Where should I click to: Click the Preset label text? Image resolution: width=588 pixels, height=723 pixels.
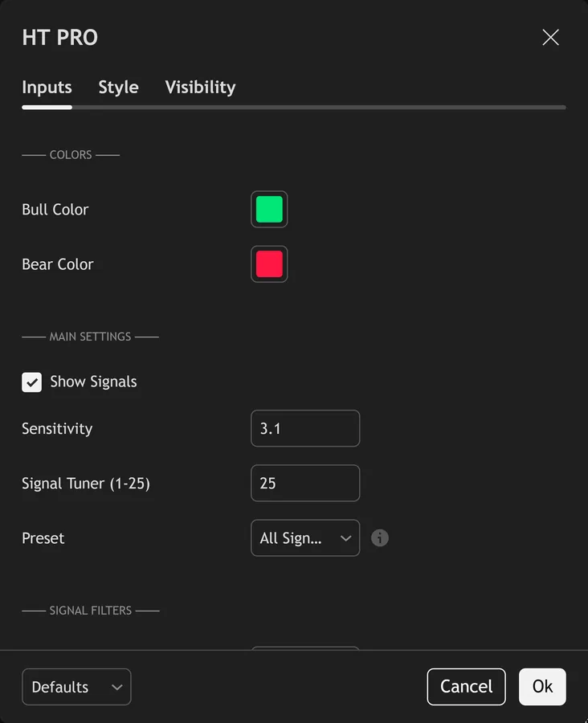[x=43, y=538]
